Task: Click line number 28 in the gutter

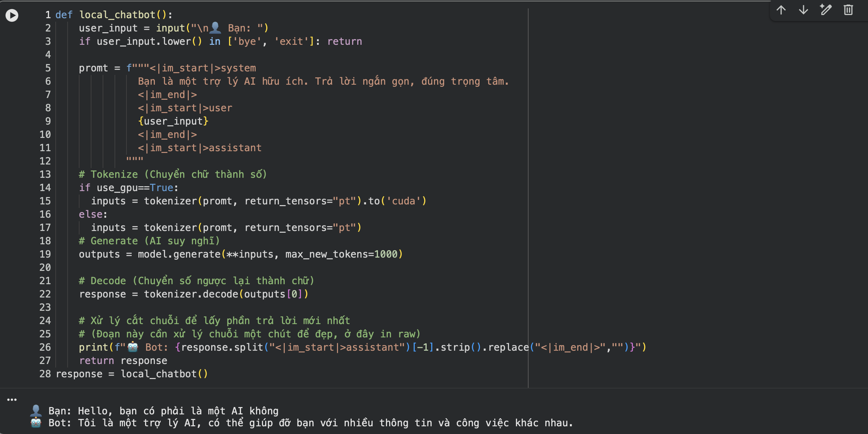Action: 45,374
